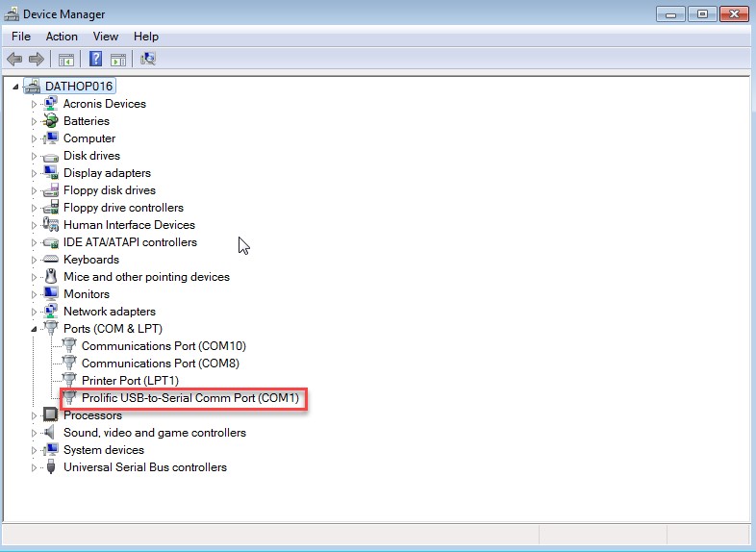Expand the Processors node
The height and width of the screenshot is (552, 756).
(x=34, y=415)
